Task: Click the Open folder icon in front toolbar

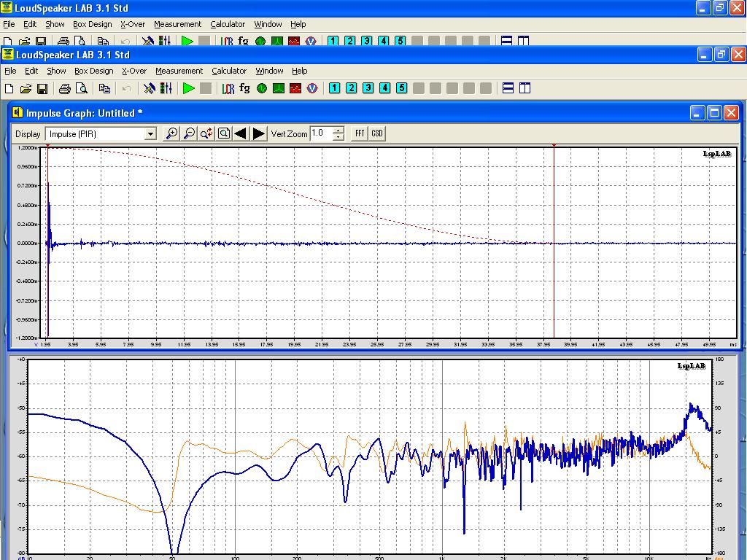Action: (26, 88)
